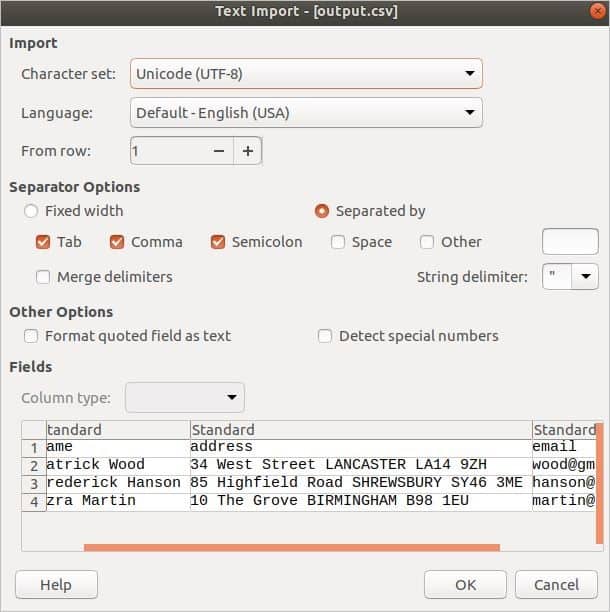Enable Merge delimiters option
The height and width of the screenshot is (612, 610).
point(43,277)
